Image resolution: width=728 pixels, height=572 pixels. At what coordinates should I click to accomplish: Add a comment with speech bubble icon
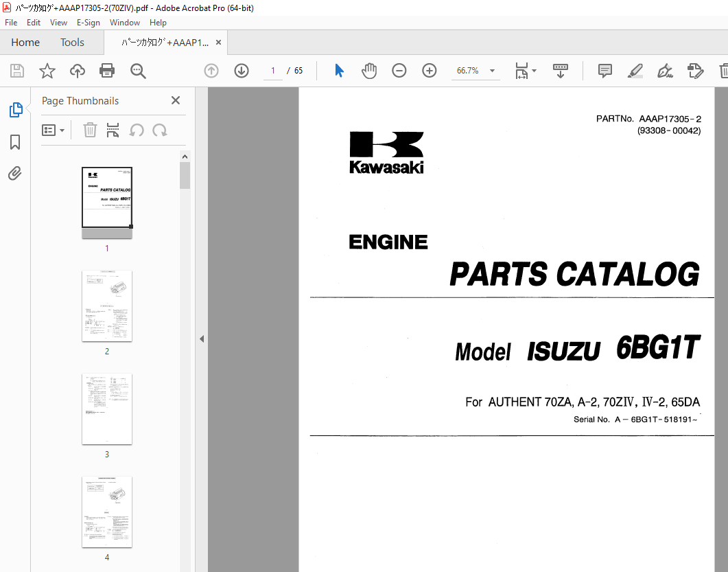pos(605,71)
